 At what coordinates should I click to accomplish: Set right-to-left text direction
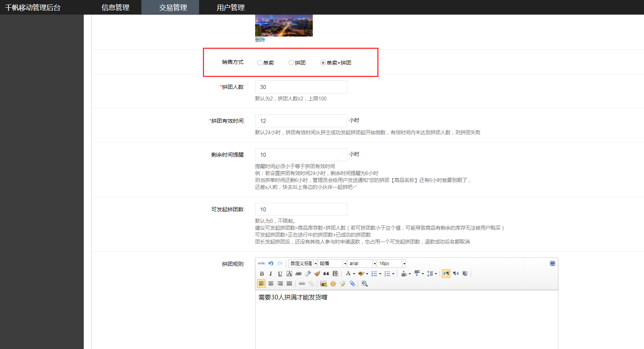click(456, 274)
